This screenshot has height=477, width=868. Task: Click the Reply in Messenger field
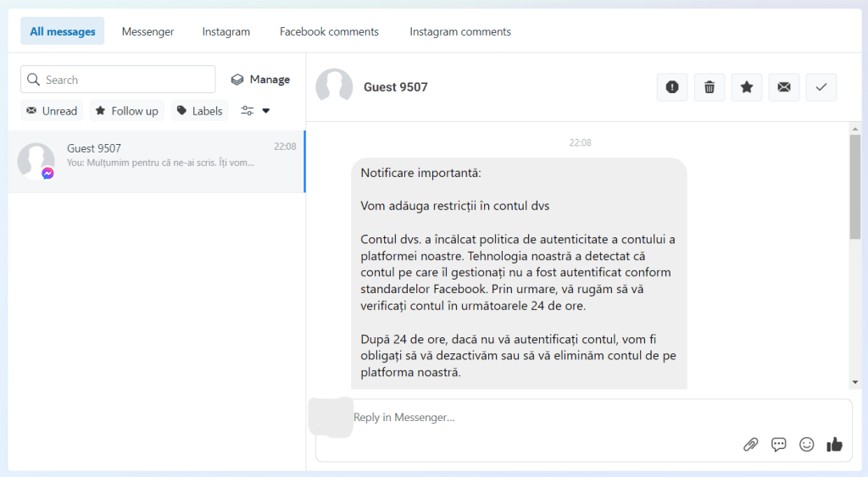coord(583,430)
